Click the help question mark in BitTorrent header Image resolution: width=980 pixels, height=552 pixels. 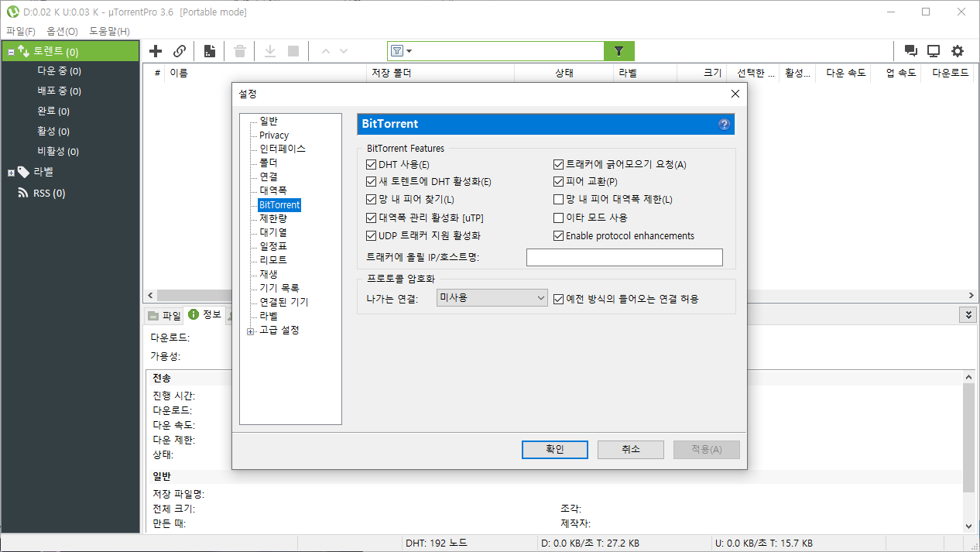tap(725, 124)
